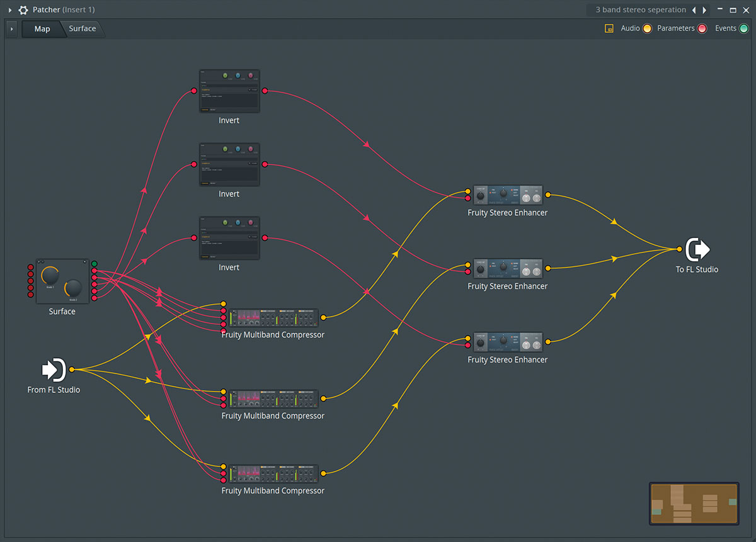Click the red input port of the bottom Invert node

click(194, 238)
